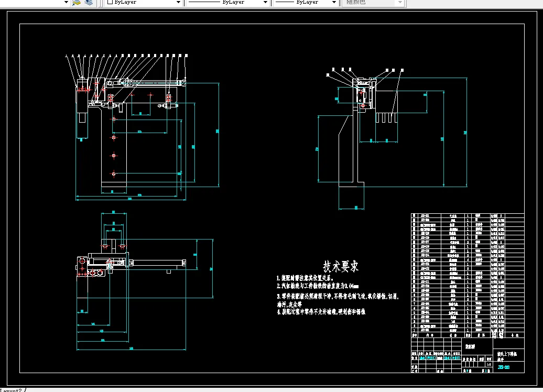Viewport: 543px width, 392px height.
Task: Click the blue stacked layers icon
Action: 89,3
